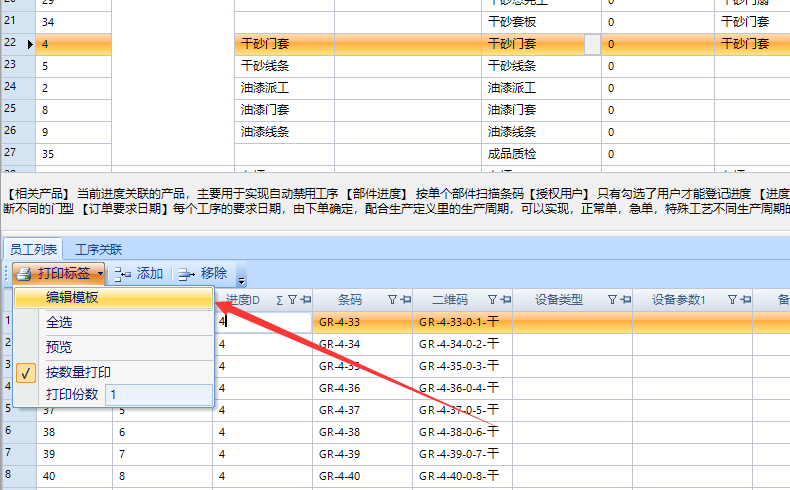The height and width of the screenshot is (490, 790).
Task: Click the sum icon in 进度ID column header
Action: click(279, 299)
